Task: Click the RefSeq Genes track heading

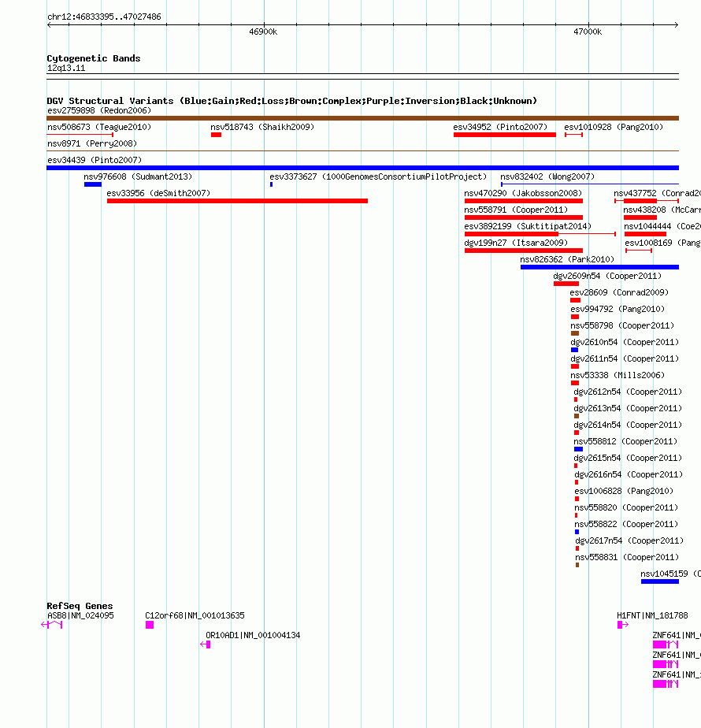Action: pyautogui.click(x=80, y=606)
